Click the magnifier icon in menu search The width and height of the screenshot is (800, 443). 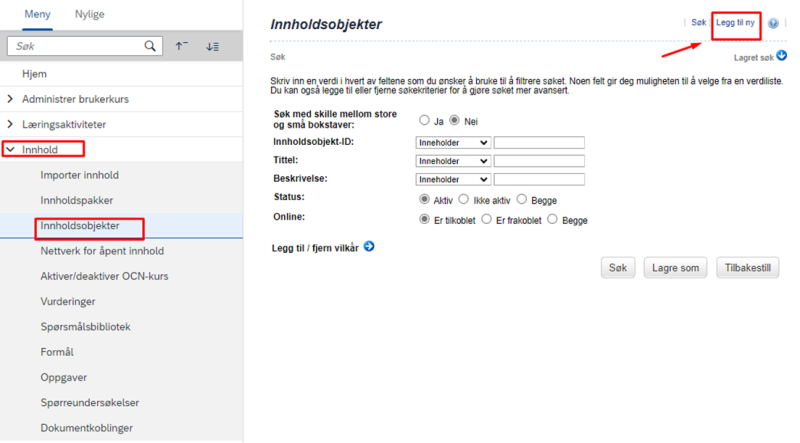pos(149,46)
